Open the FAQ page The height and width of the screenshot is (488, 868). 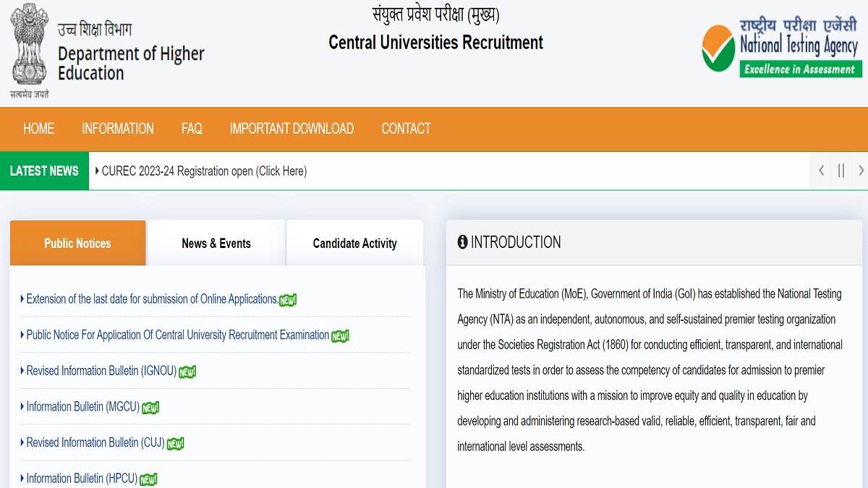pyautogui.click(x=192, y=129)
